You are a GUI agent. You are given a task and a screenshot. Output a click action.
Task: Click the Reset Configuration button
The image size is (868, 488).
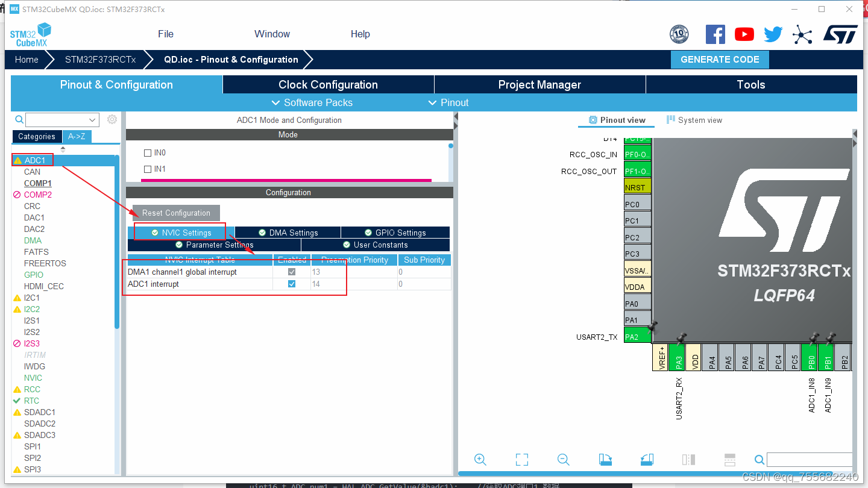point(176,213)
